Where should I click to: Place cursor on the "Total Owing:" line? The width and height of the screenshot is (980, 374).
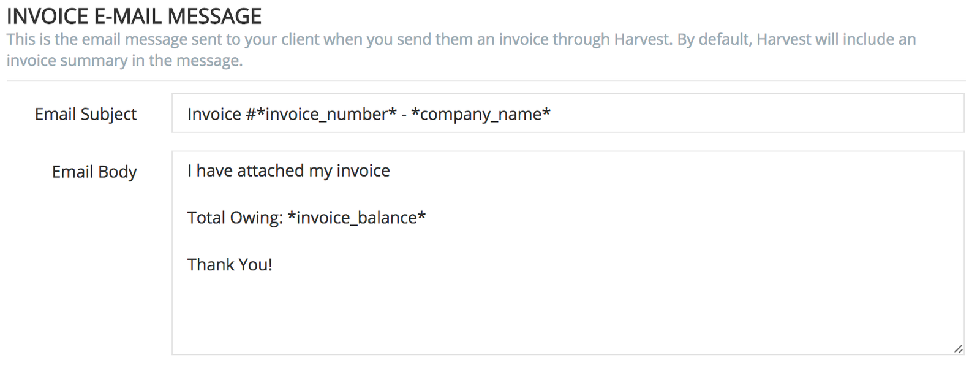tap(236, 218)
